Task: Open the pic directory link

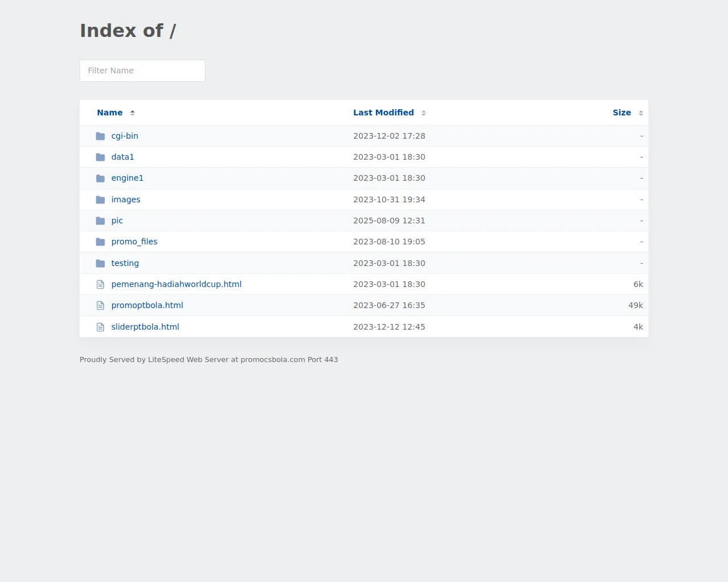Action: (117, 221)
